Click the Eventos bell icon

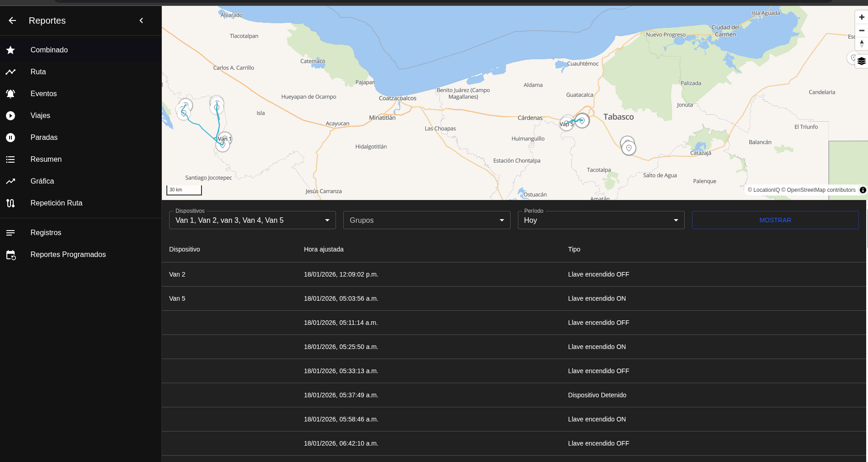click(10, 94)
